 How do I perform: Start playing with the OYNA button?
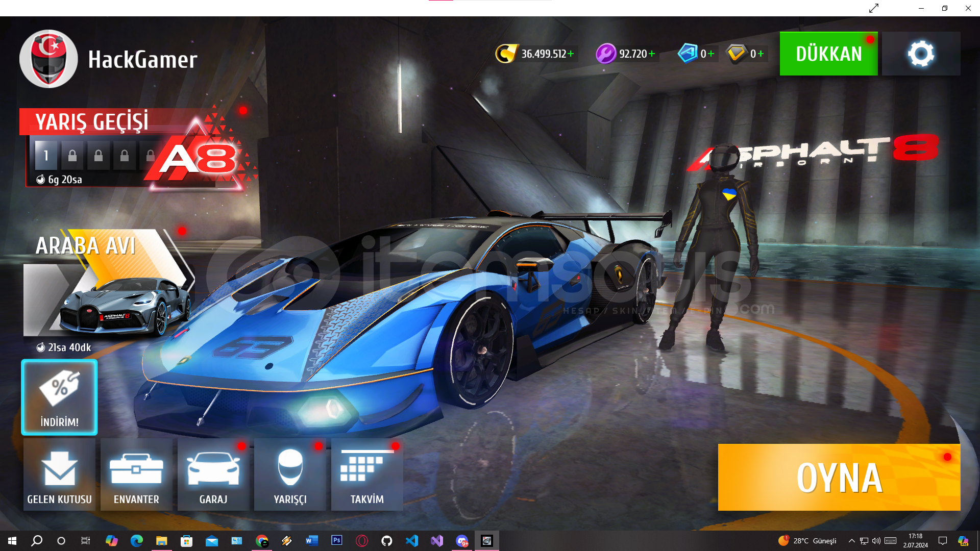(x=839, y=477)
